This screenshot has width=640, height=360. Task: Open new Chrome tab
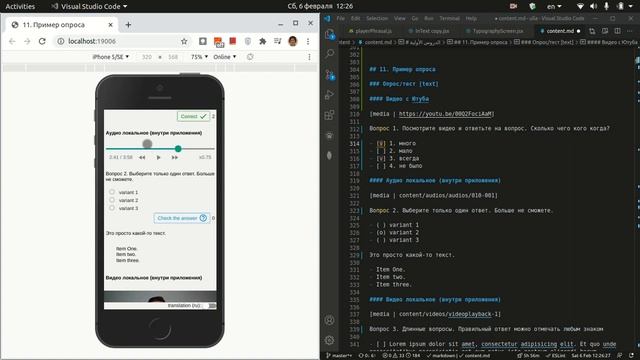pyautogui.click(x=128, y=25)
